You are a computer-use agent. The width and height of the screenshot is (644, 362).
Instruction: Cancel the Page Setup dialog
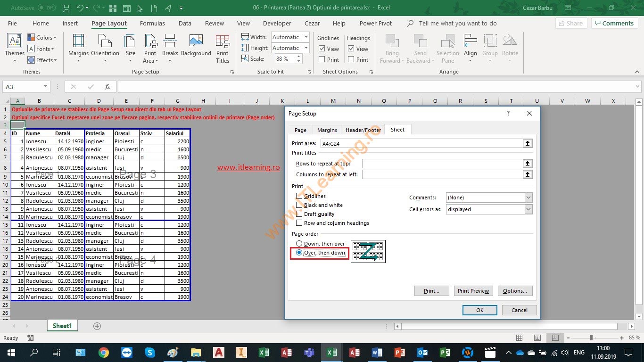[520, 310]
